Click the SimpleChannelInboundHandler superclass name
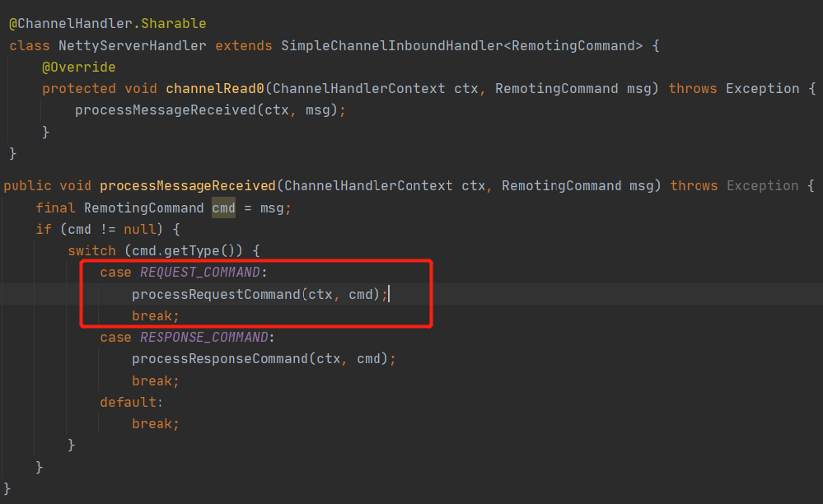The image size is (823, 504). coord(392,45)
